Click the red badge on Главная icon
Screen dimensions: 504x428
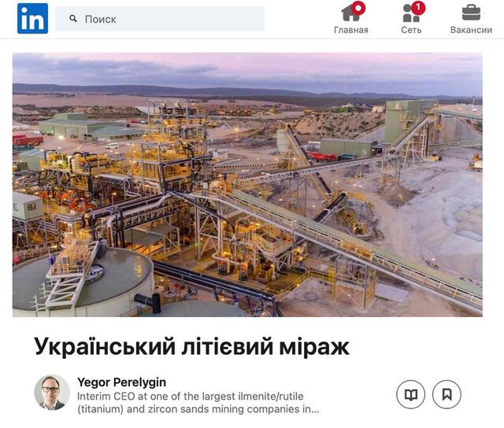pyautogui.click(x=358, y=7)
